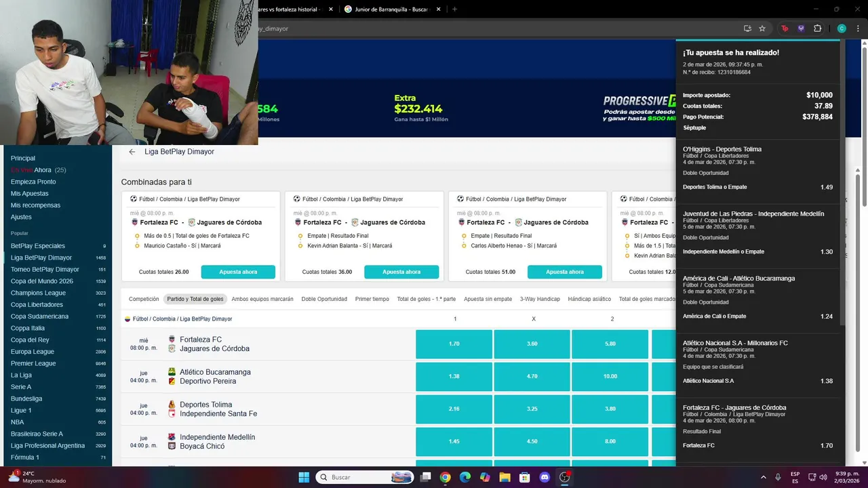The width and height of the screenshot is (868, 488).
Task: Select the Ambos equipos marcarán tab
Action: [262, 299]
